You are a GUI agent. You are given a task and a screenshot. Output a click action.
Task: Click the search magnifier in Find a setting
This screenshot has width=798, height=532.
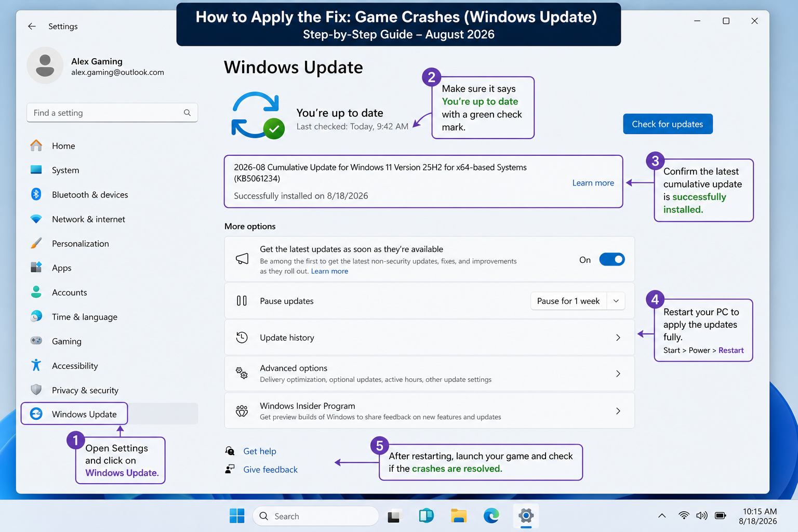[187, 113]
